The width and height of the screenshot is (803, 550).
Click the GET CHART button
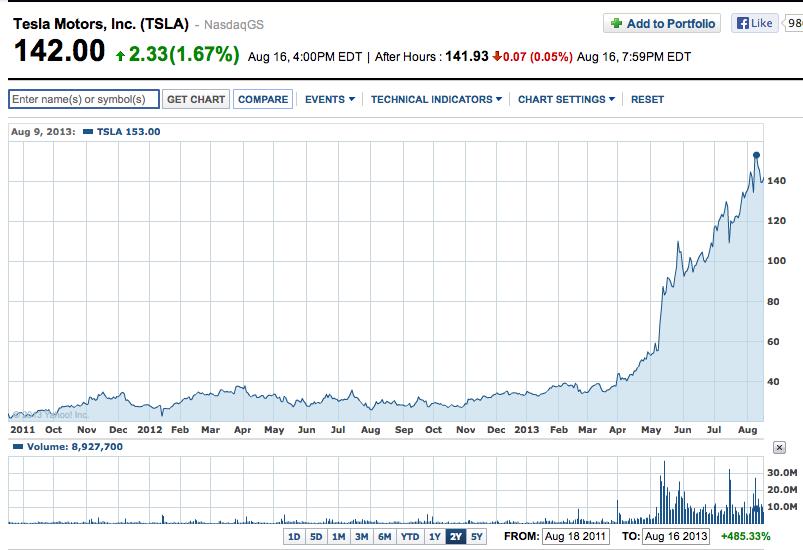click(196, 99)
